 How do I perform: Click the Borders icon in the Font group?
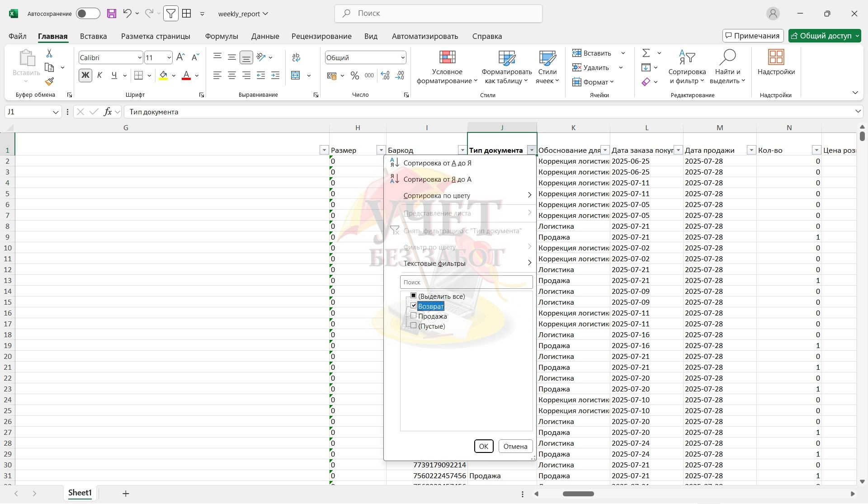tap(139, 75)
